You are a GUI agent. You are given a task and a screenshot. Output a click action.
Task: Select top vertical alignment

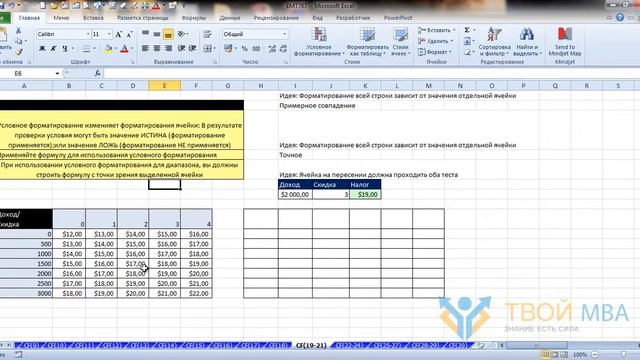[145, 34]
